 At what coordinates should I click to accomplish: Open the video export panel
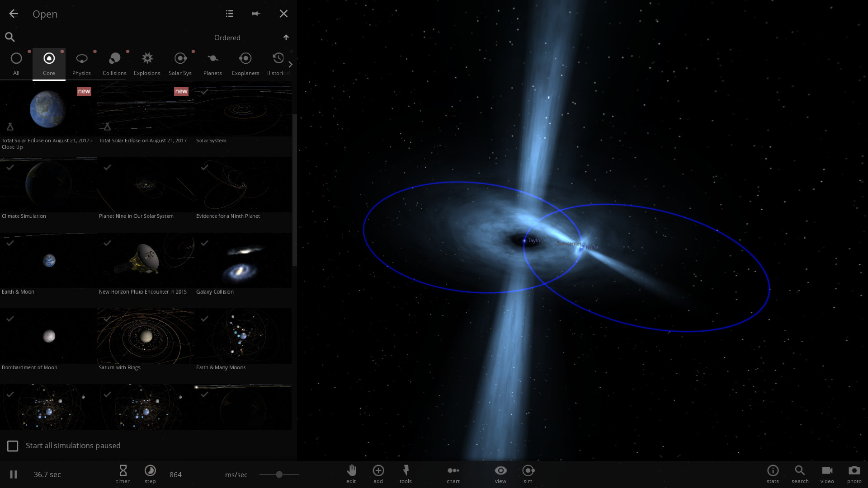tap(827, 474)
